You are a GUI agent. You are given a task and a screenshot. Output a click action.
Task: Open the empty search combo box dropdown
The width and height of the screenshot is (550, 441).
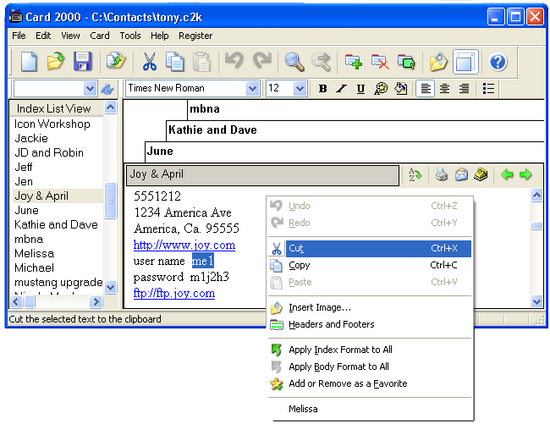pyautogui.click(x=90, y=89)
